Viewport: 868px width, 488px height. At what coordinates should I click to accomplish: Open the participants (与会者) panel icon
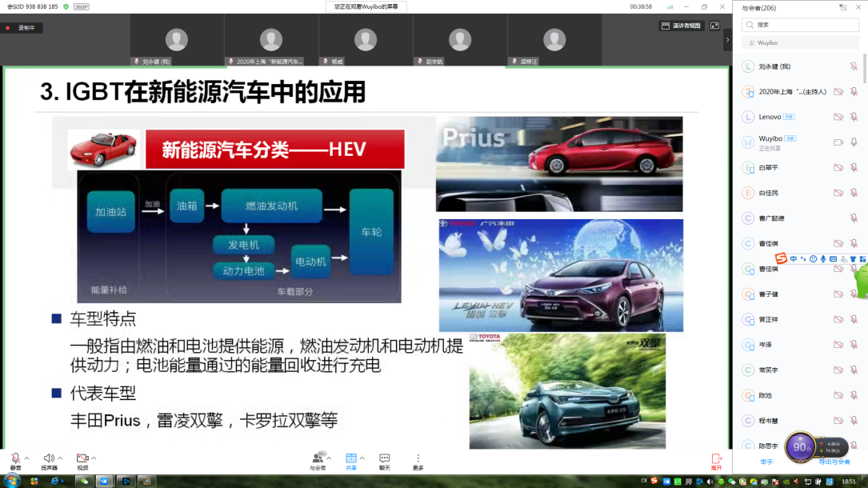(318, 458)
